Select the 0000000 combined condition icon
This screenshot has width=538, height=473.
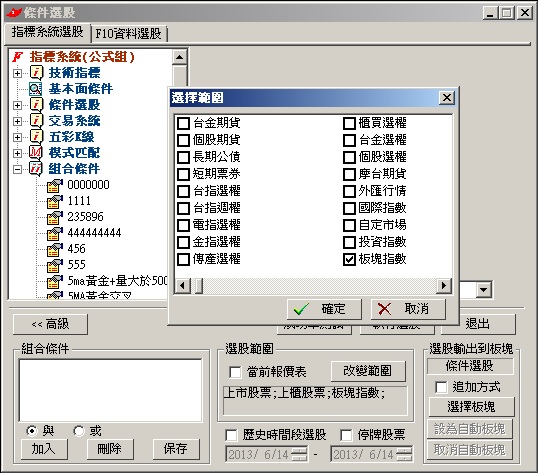click(x=54, y=185)
